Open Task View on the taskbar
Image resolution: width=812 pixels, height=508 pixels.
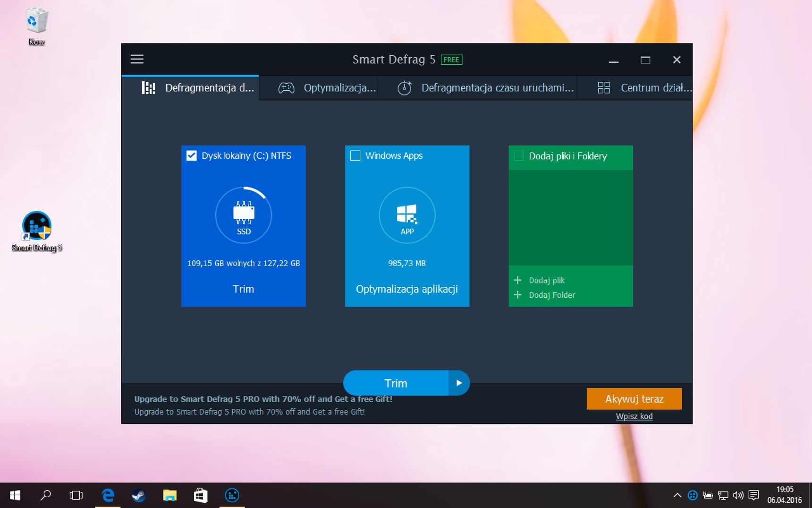[x=76, y=495]
